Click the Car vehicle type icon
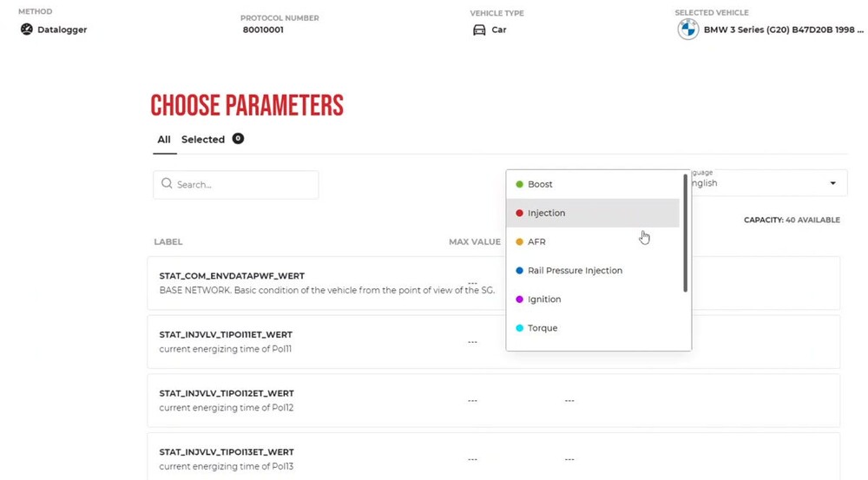Viewport: 868px width, 480px height. tap(479, 30)
